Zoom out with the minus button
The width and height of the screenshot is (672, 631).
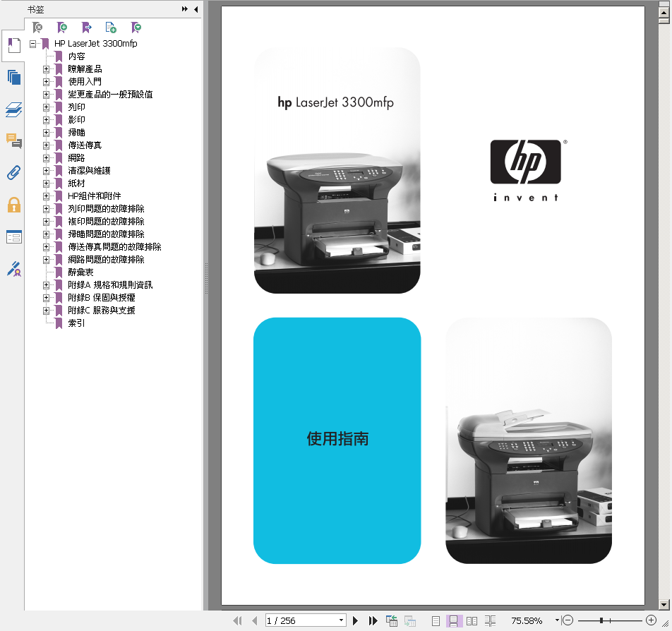[x=568, y=620]
